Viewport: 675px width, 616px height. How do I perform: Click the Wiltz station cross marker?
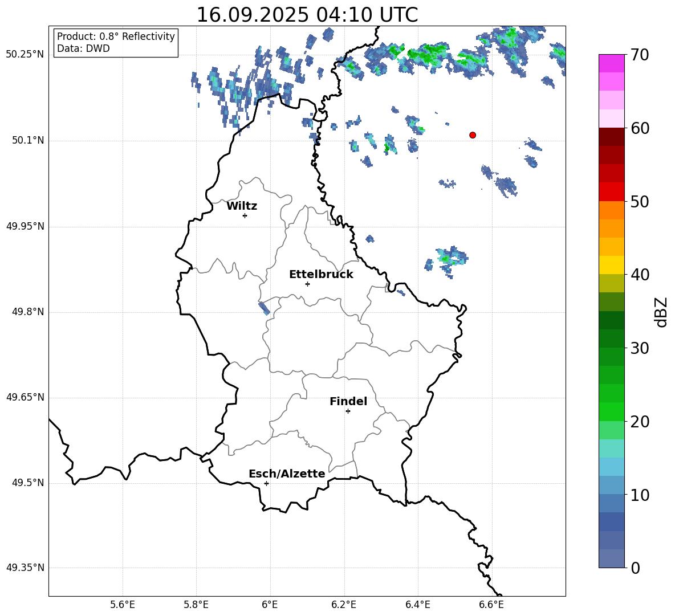click(x=245, y=215)
